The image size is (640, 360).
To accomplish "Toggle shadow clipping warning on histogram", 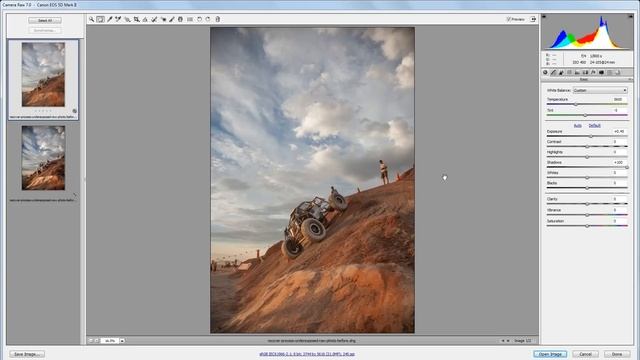I will 544,16.
